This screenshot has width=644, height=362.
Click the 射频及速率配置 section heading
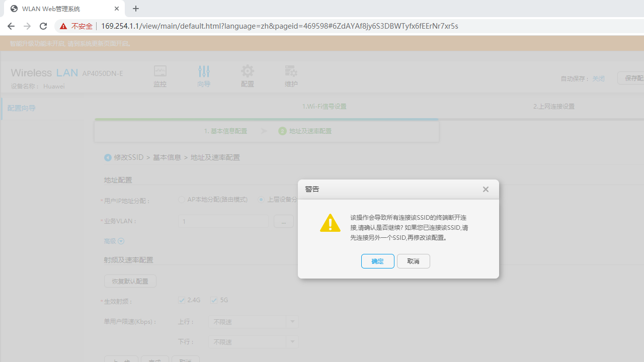coord(128,260)
